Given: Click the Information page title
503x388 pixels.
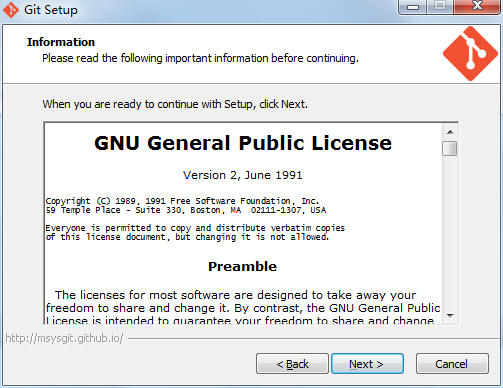Looking at the screenshot, I should coord(61,42).
